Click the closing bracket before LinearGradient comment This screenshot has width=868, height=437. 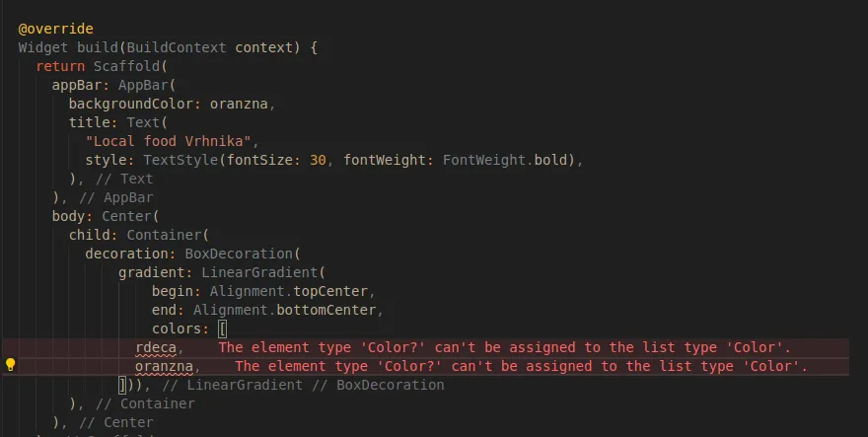click(122, 385)
